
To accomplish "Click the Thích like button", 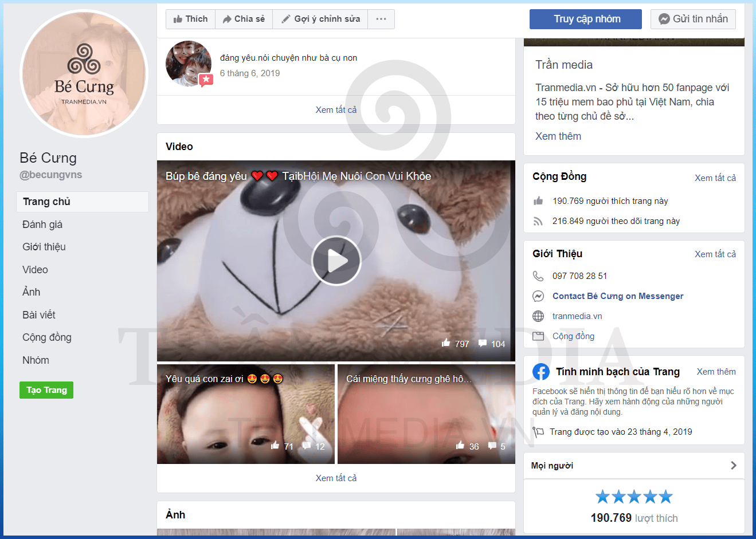I will click(x=190, y=19).
